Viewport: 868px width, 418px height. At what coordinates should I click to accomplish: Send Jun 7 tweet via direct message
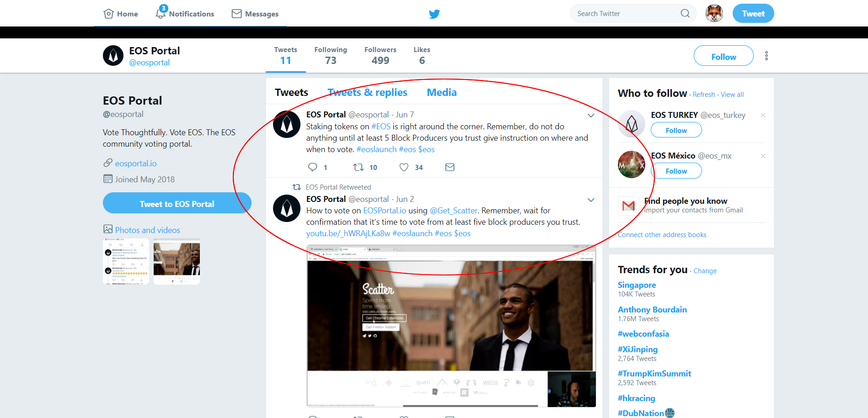[450, 167]
